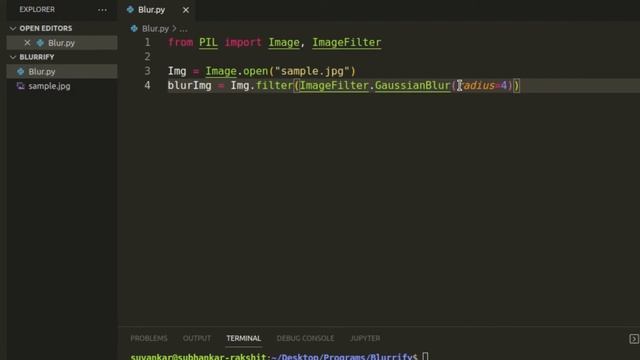Click line number 1 in the gutter
640x360 pixels.
(x=147, y=42)
